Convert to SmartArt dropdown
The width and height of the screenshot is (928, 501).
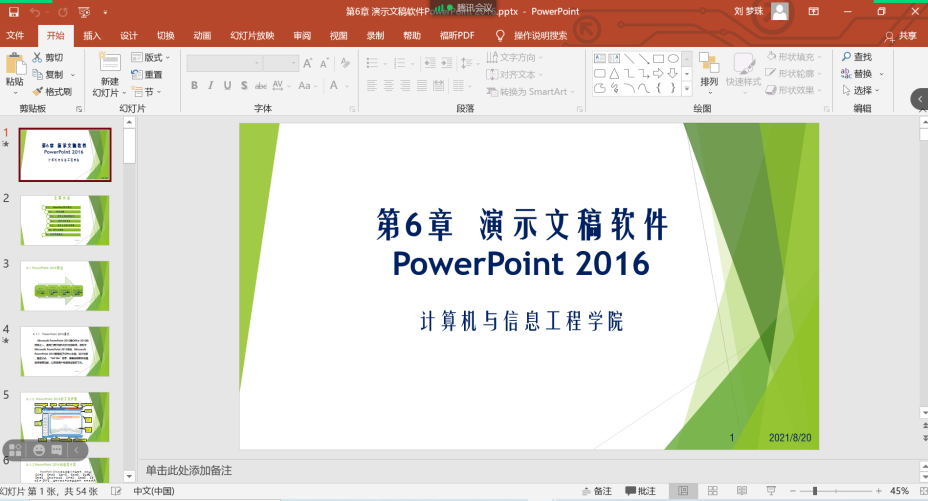pos(530,92)
